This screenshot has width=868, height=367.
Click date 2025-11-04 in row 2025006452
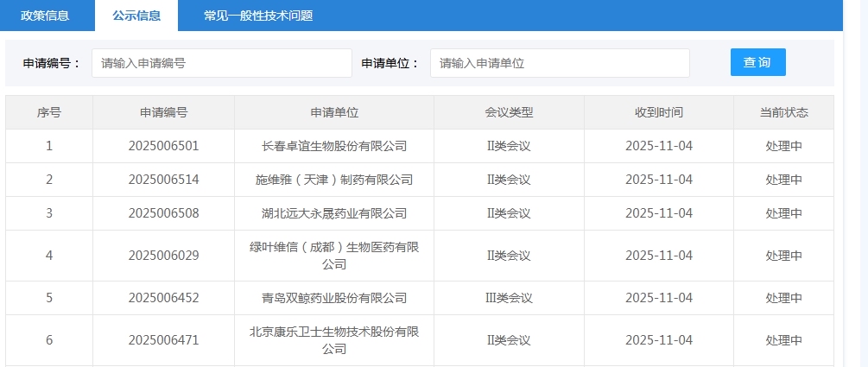659,298
